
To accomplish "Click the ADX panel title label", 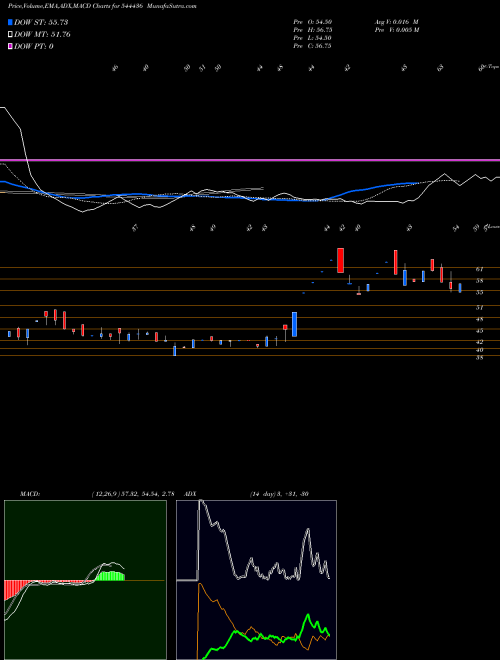I will (x=191, y=494).
